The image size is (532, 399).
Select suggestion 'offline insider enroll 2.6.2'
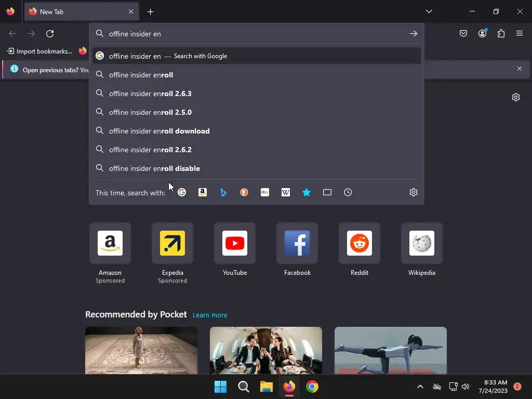tap(257, 150)
